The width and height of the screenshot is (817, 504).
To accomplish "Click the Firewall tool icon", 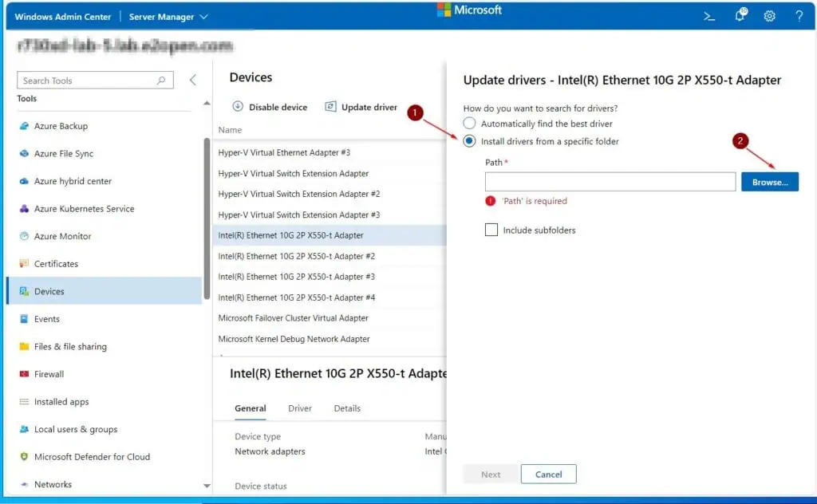I will tap(24, 374).
